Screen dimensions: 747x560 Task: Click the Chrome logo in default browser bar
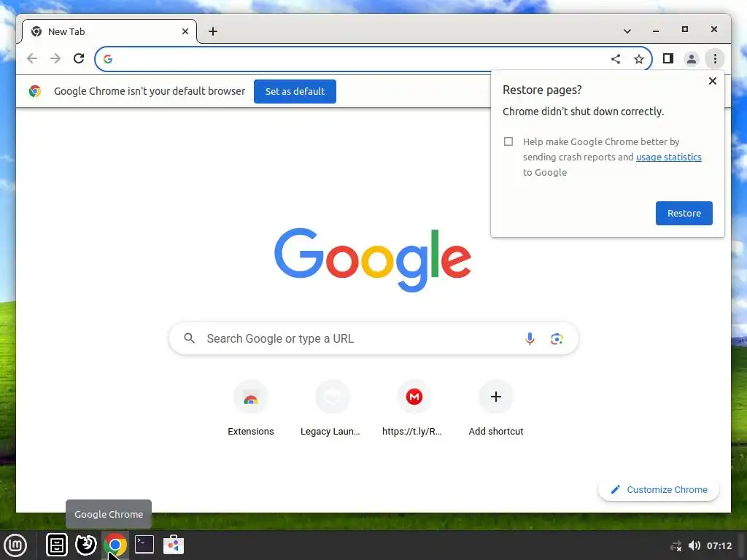pyautogui.click(x=35, y=91)
